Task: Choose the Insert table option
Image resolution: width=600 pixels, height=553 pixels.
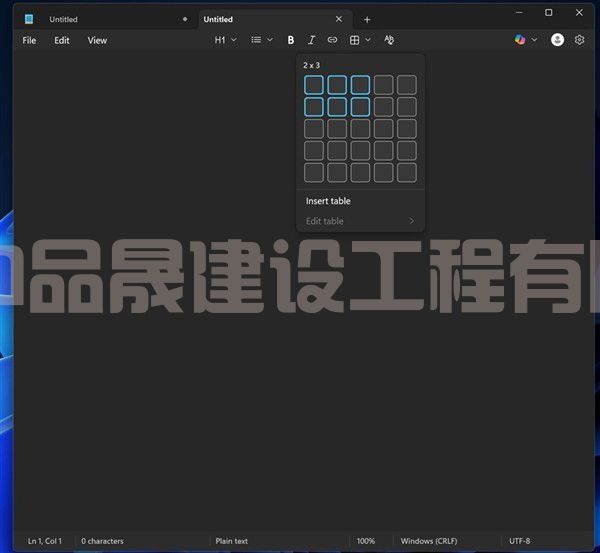Action: click(360, 201)
